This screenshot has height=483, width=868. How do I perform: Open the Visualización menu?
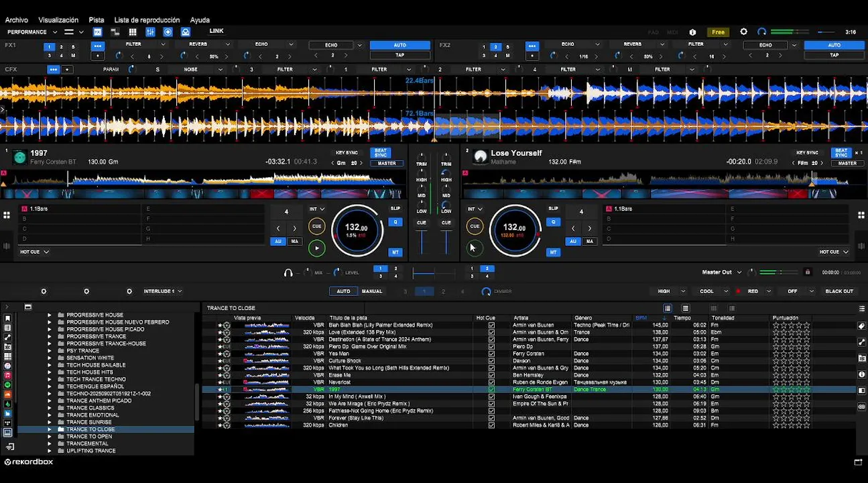[x=58, y=20]
